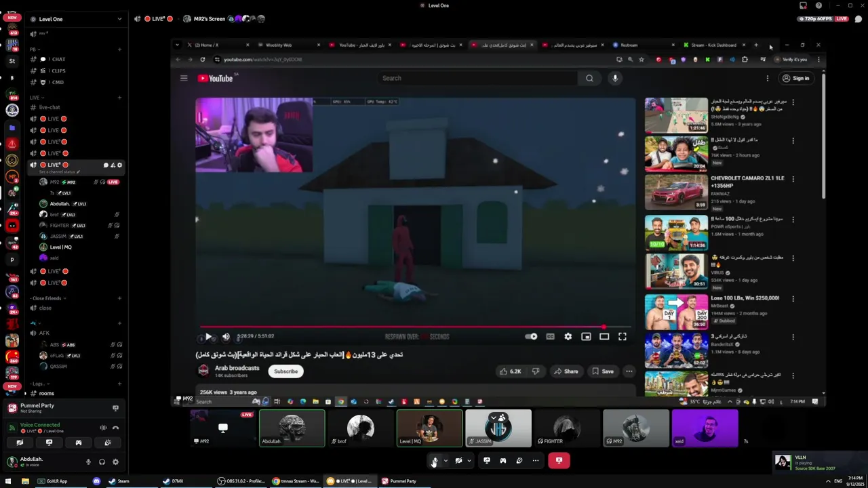Open soundboard from call control bar
This screenshot has height=488, width=868.
tap(519, 460)
